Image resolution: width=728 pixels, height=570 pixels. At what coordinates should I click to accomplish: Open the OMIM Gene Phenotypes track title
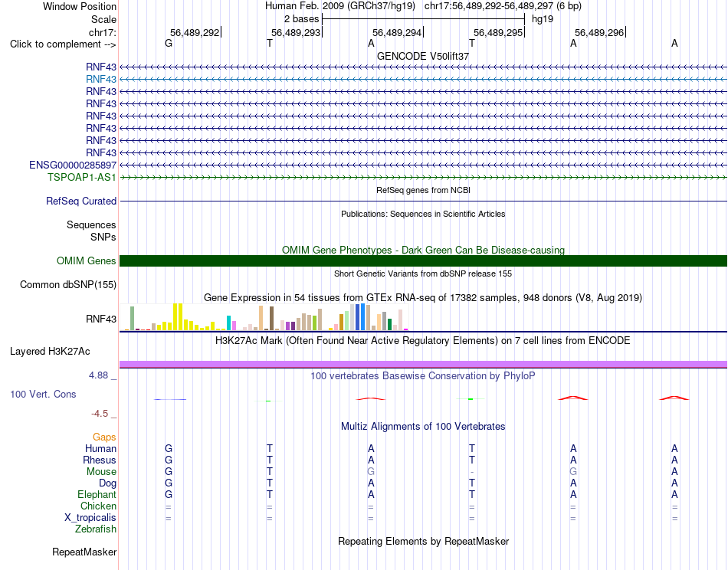423,251
